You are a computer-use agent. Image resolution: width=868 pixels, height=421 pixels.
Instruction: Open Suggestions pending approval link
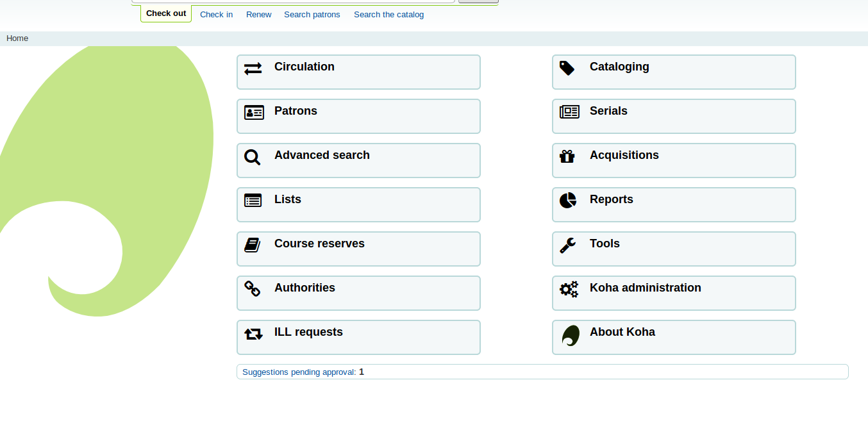tap(299, 372)
